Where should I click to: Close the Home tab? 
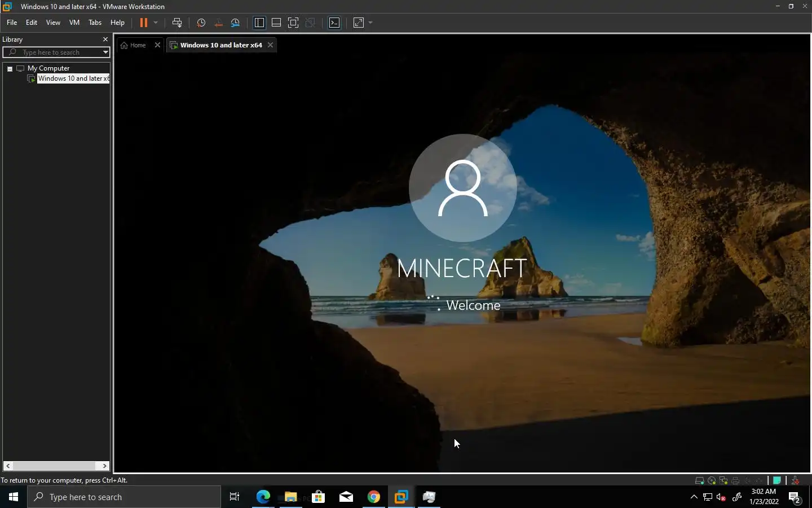[157, 45]
